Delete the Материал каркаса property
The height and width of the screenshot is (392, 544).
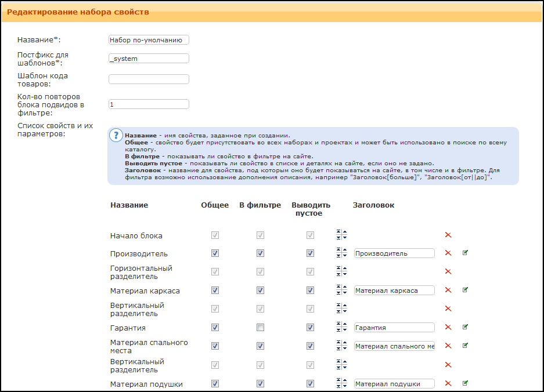click(448, 290)
